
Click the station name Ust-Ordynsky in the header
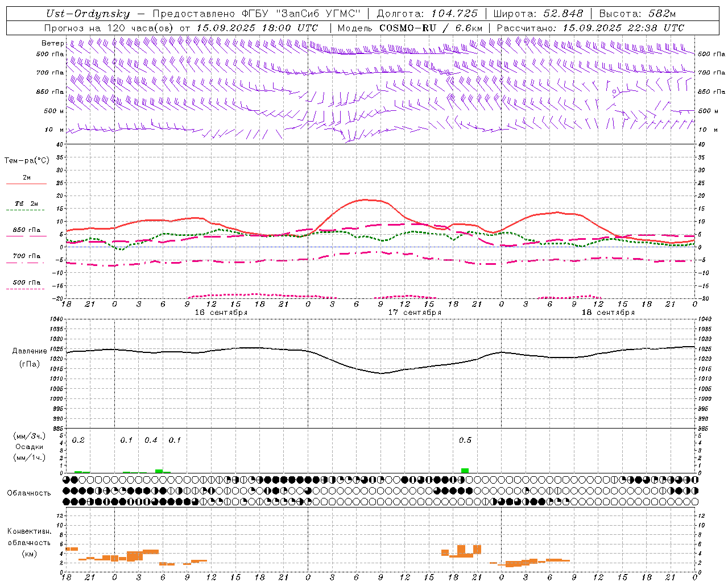click(x=88, y=14)
